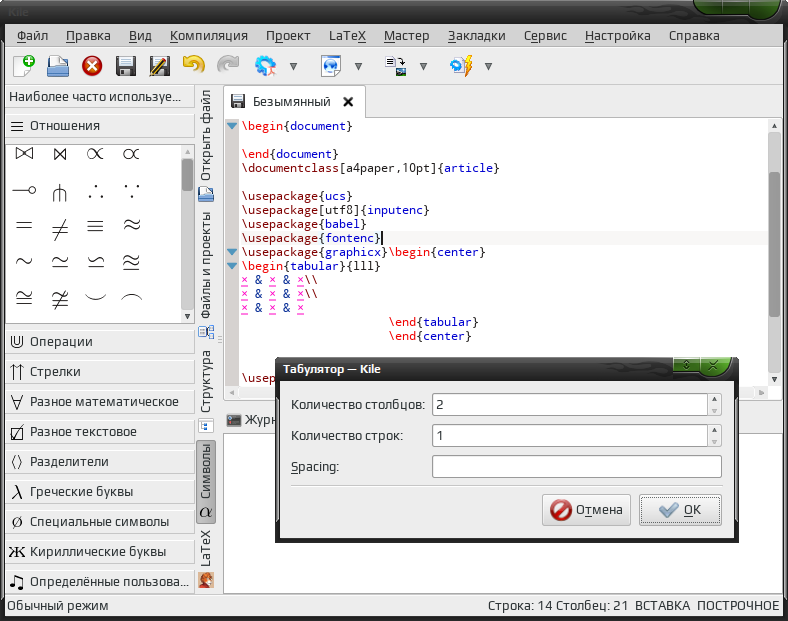788x621 pixels.
Task: Click the yellow undo arrow icon
Action: 193,65
